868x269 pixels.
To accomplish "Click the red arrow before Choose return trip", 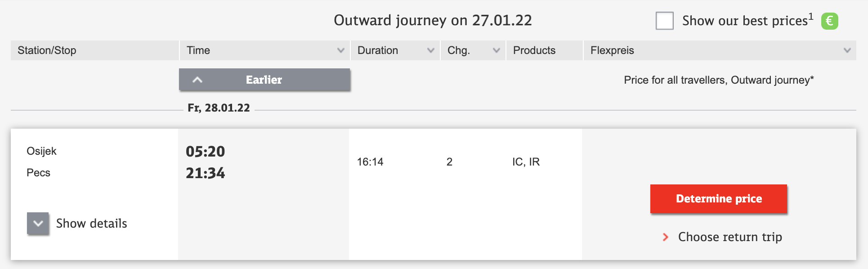I will (x=666, y=237).
